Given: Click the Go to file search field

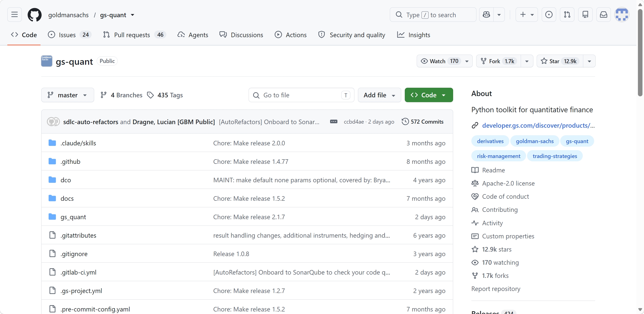Looking at the screenshot, I should tap(301, 95).
